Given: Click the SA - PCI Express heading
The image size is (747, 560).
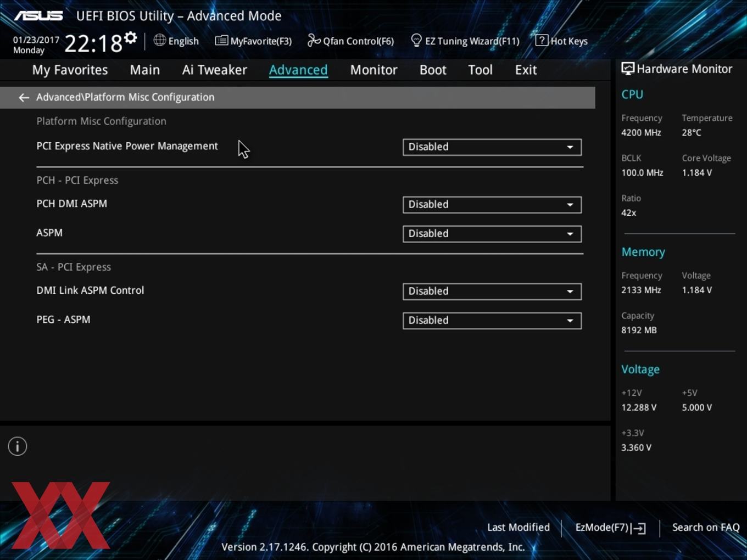Looking at the screenshot, I should coord(74,267).
